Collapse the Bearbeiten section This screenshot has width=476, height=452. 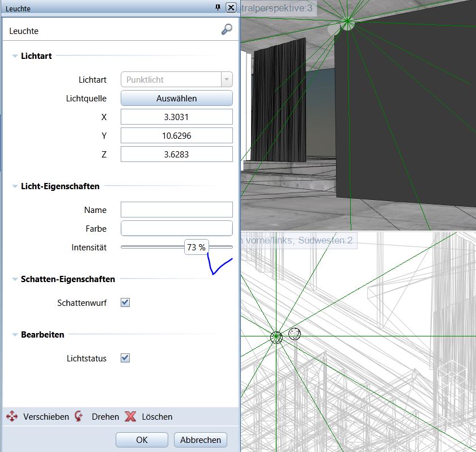[x=15, y=335]
